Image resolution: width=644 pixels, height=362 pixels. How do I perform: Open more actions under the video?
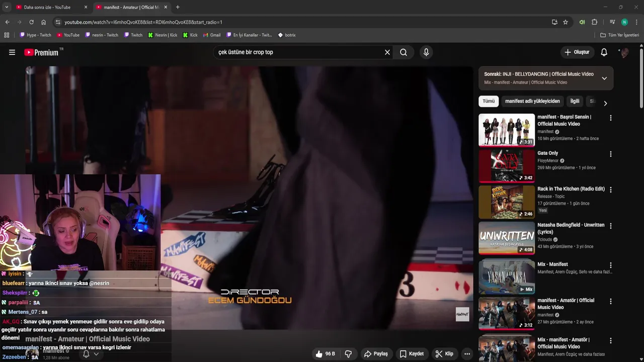[467, 354]
